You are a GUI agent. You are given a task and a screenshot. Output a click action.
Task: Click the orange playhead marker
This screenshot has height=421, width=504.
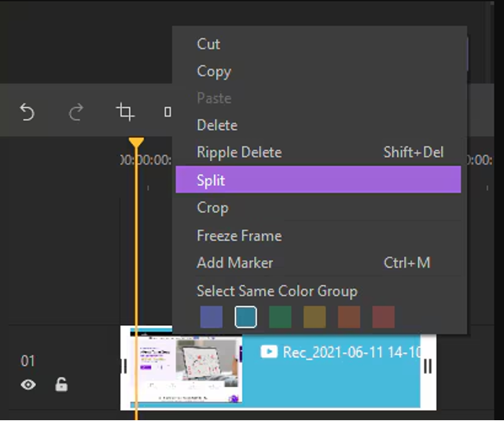[x=136, y=142]
